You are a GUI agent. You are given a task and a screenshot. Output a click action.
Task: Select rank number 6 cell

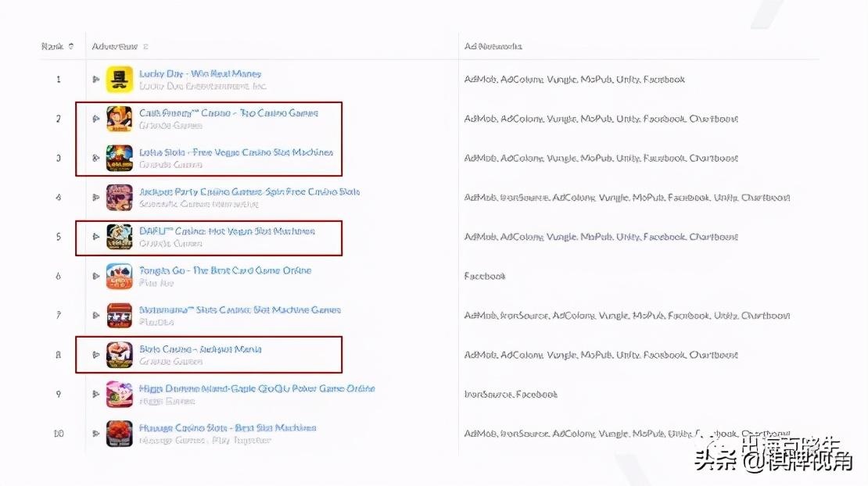click(58, 276)
